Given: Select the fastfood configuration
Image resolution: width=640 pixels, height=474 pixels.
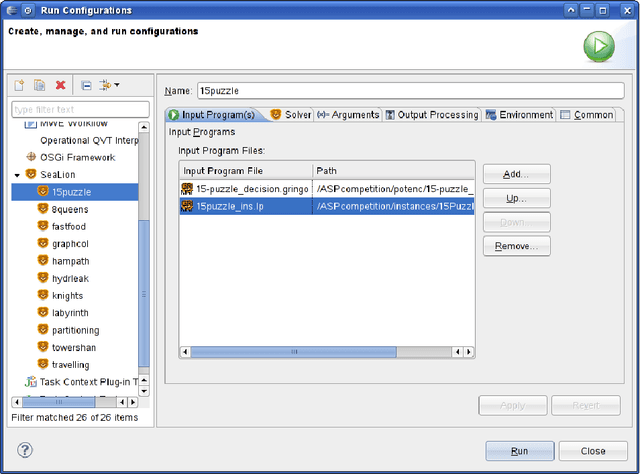Looking at the screenshot, I should [69, 227].
